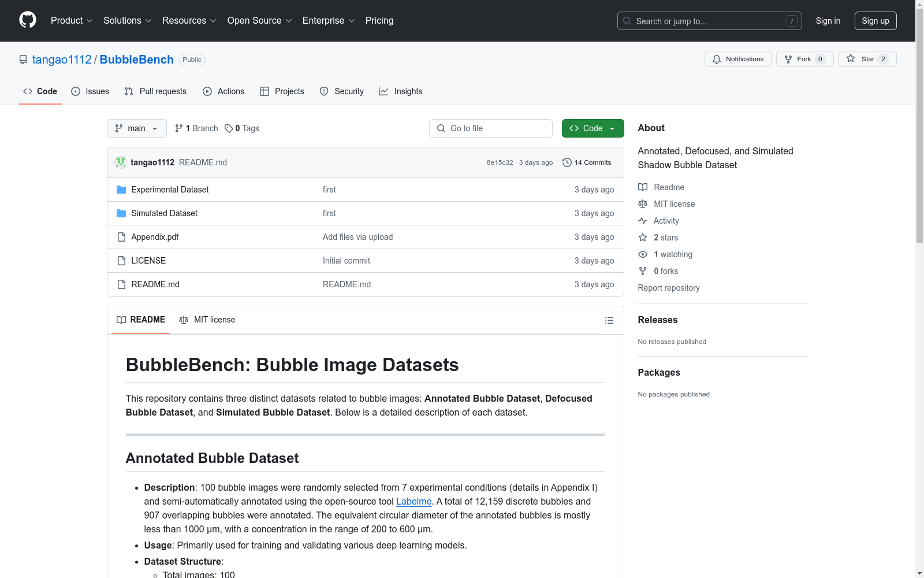Click the slash shortcut key icon

pyautogui.click(x=792, y=21)
